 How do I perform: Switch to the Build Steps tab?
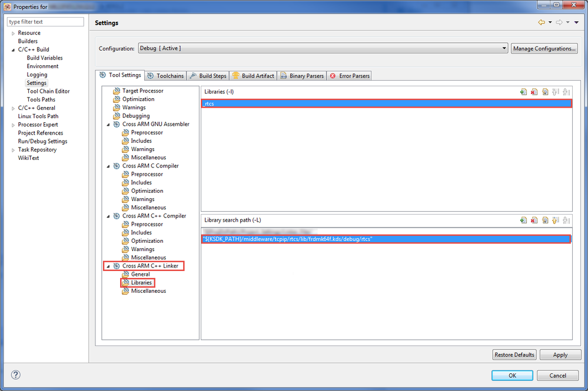(x=208, y=76)
